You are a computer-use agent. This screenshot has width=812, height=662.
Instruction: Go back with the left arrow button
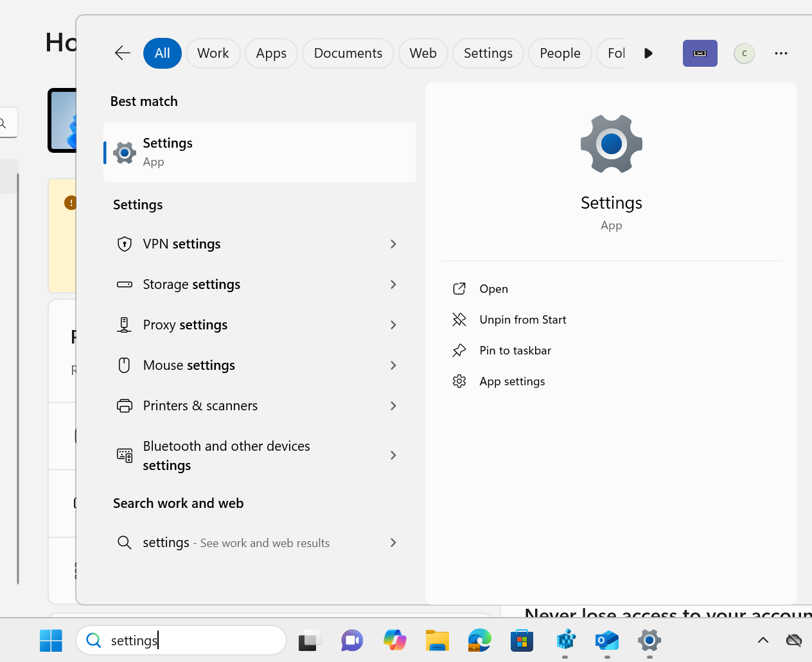coord(122,53)
